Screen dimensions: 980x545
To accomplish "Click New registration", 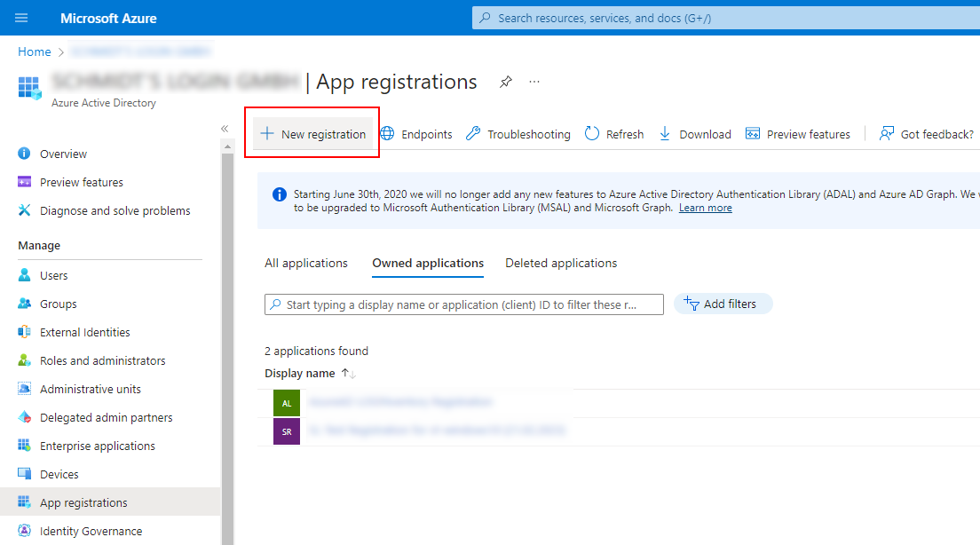I will (x=313, y=134).
